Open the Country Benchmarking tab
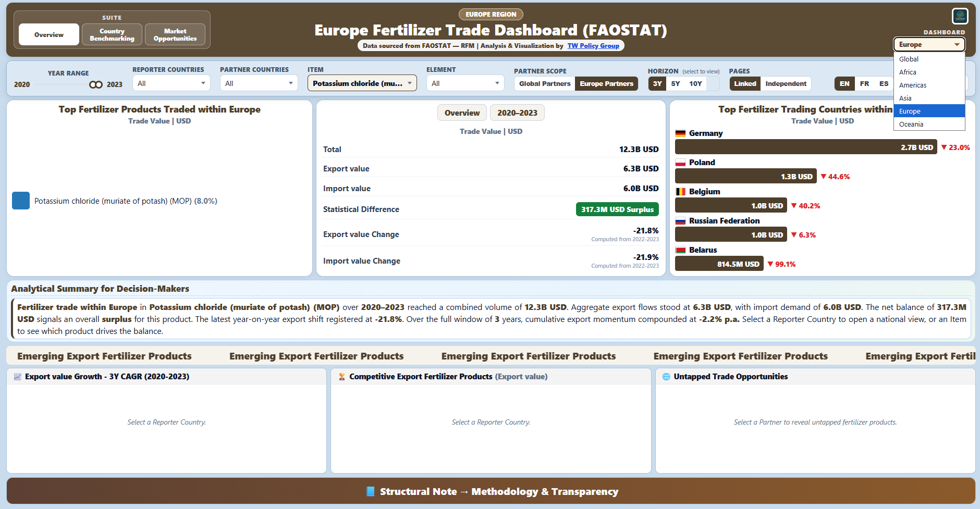980x509 pixels. coord(112,35)
